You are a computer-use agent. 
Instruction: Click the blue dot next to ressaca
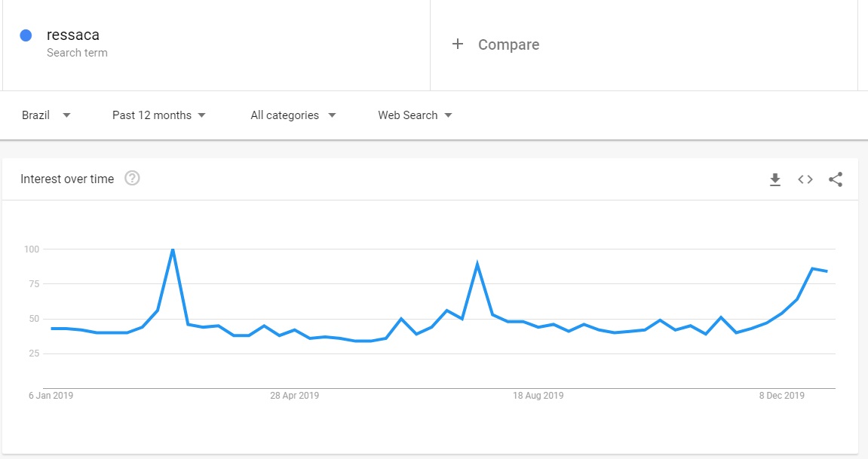pyautogui.click(x=26, y=35)
